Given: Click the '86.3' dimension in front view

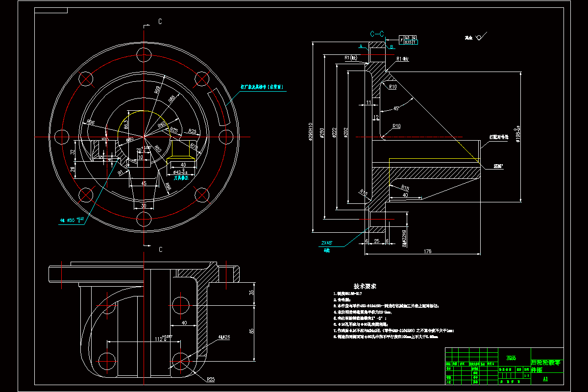Looking at the screenshot, I should [126, 124].
